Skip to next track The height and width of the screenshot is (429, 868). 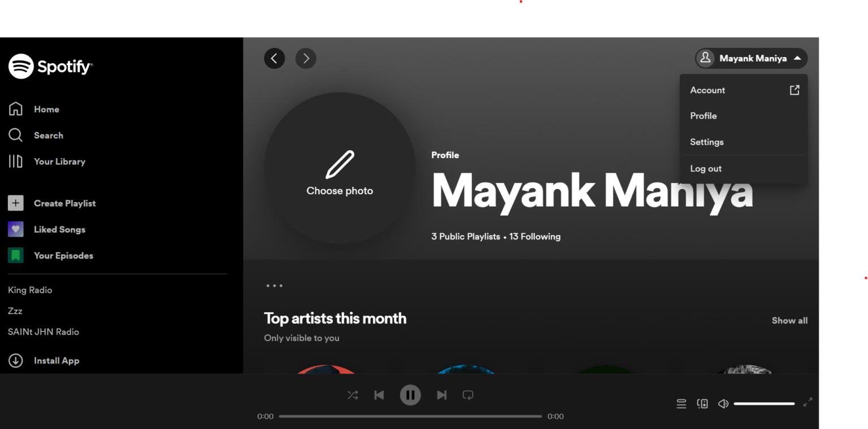pos(441,395)
